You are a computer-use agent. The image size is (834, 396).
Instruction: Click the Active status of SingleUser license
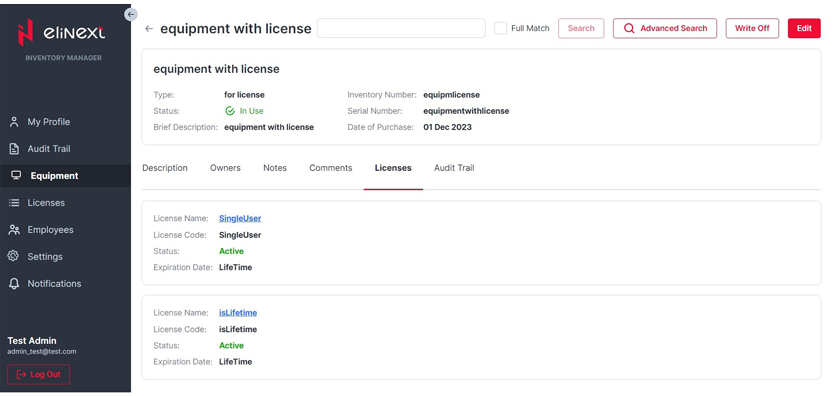(x=231, y=251)
